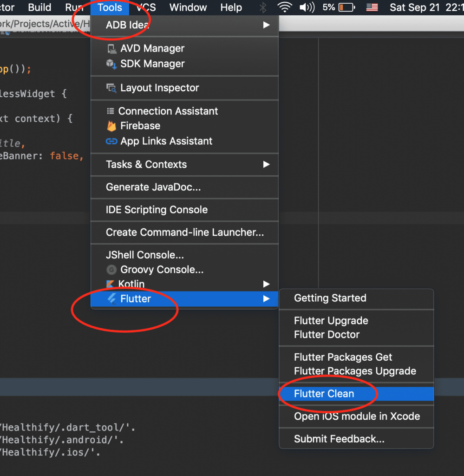Click the Groovy Console G icon
The height and width of the screenshot is (476, 464).
(111, 270)
